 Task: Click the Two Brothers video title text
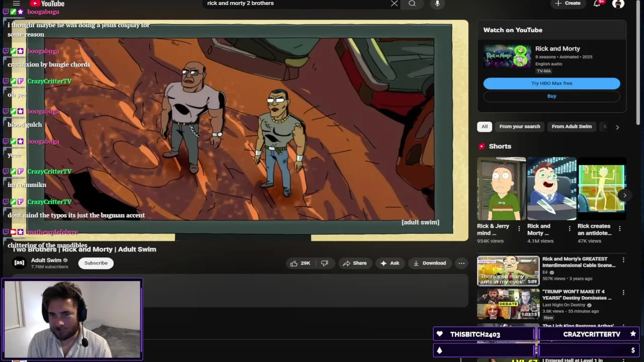[85, 249]
